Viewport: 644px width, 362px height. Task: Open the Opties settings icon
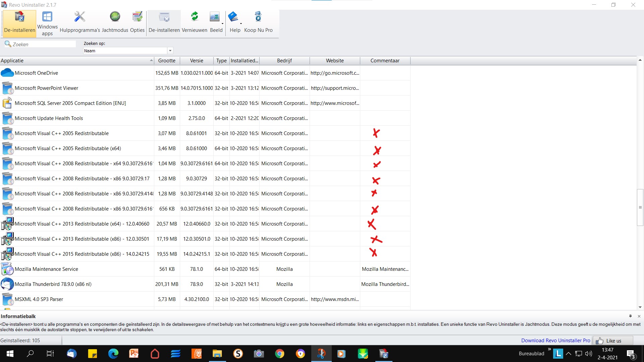pos(137,17)
